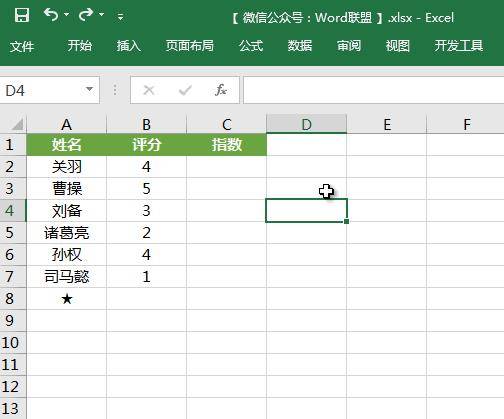Click the Redo arrow icon

click(86, 15)
